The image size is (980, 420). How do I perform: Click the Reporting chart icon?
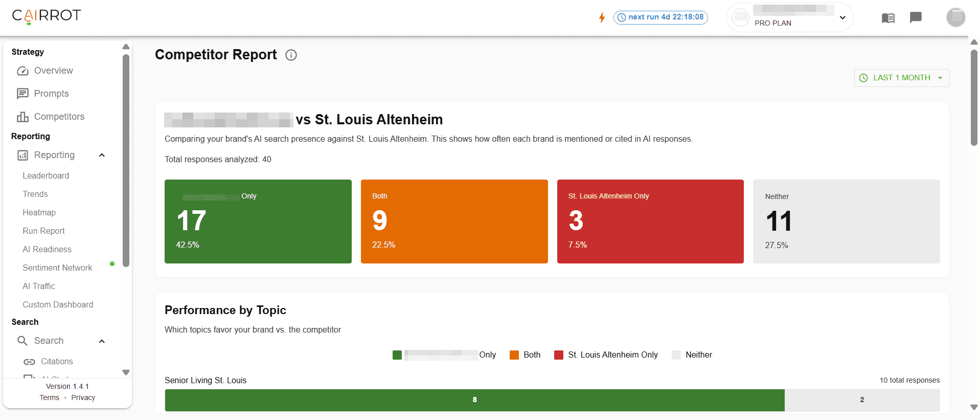click(x=22, y=155)
